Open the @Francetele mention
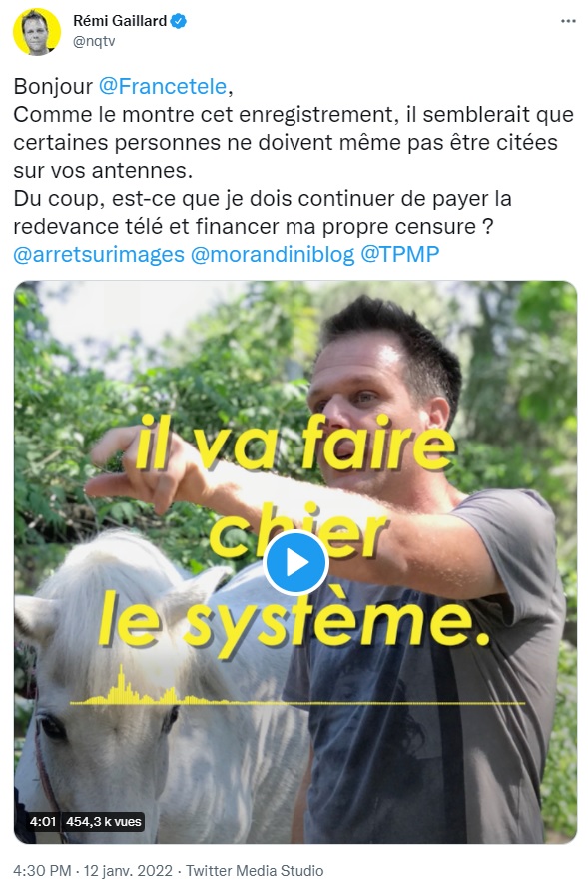588x894 pixels. [x=163, y=87]
